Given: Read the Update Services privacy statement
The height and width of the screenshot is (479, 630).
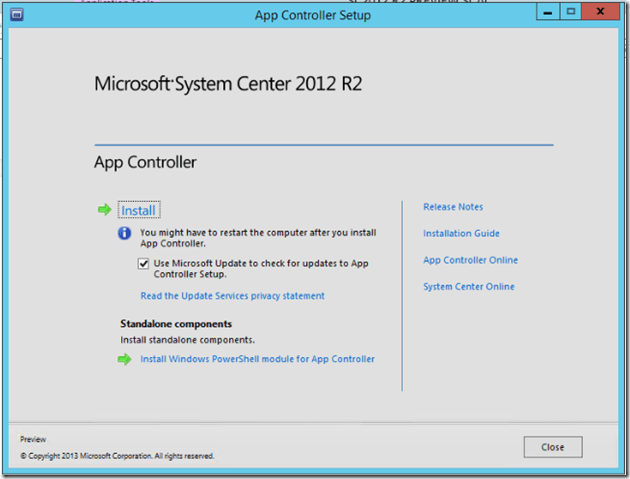Looking at the screenshot, I should pyautogui.click(x=232, y=296).
